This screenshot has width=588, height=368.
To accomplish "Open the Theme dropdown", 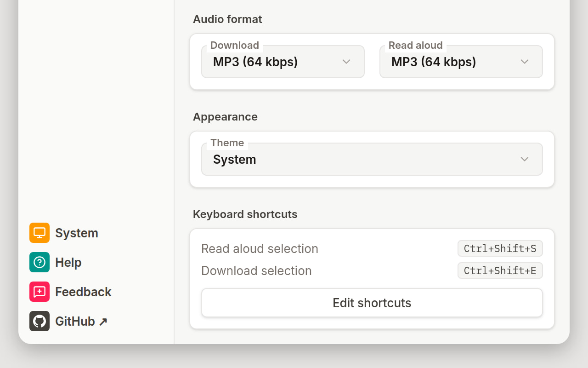I will coord(372,159).
